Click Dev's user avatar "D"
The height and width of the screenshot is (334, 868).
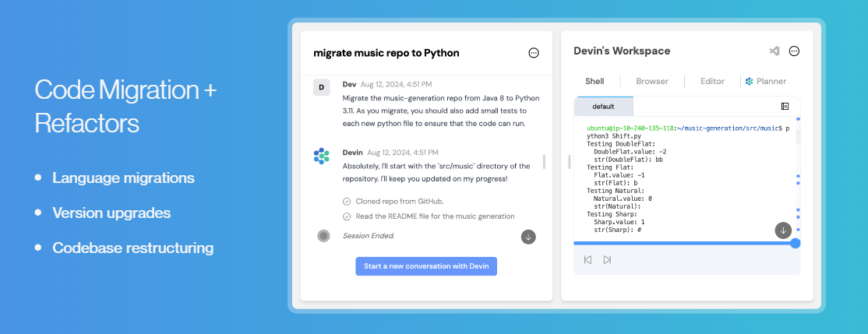pyautogui.click(x=322, y=87)
